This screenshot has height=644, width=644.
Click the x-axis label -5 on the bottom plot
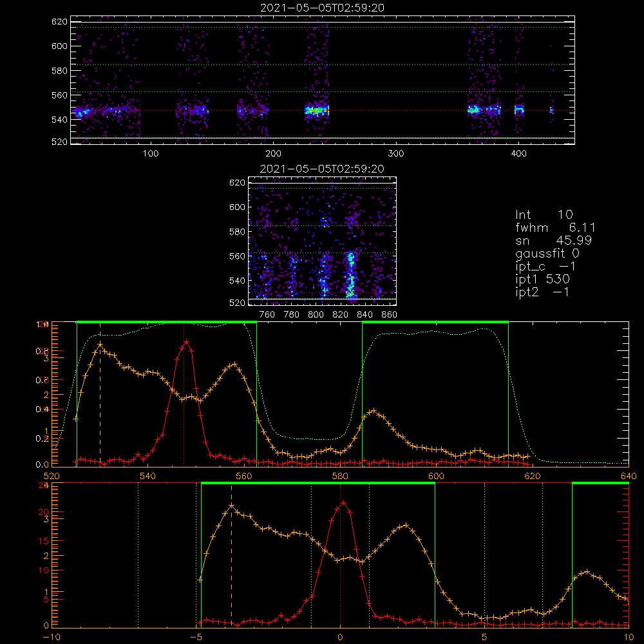[x=198, y=638]
